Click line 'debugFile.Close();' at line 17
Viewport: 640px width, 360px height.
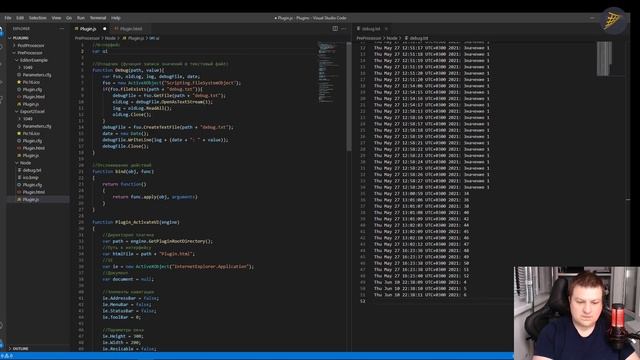[125, 146]
